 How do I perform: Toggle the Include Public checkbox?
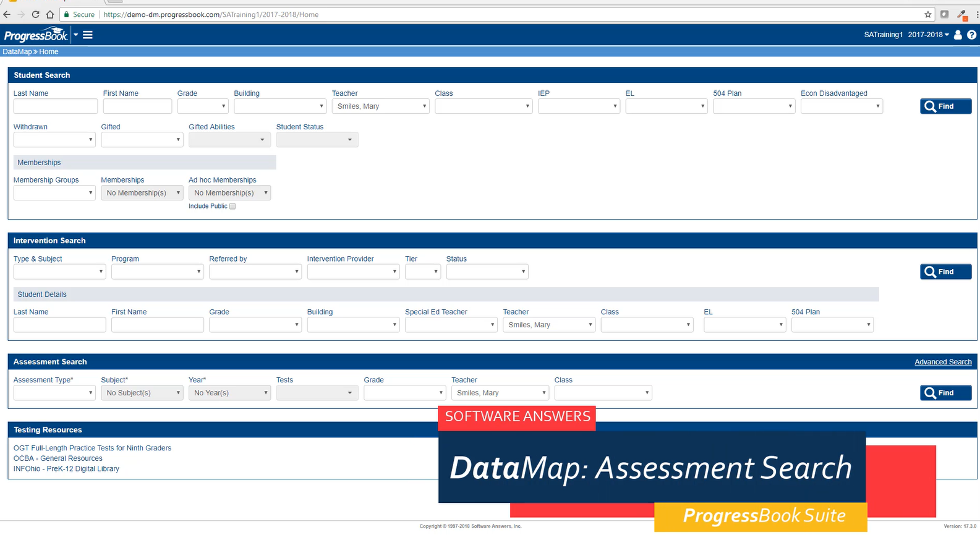232,207
